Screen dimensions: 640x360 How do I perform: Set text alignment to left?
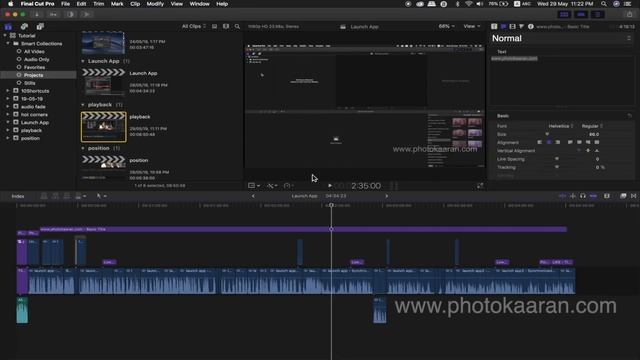tap(540, 142)
